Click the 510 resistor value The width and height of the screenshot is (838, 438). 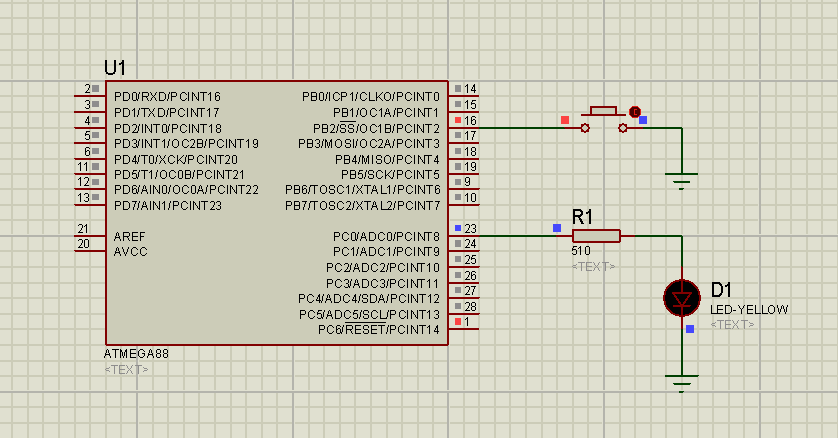(581, 251)
